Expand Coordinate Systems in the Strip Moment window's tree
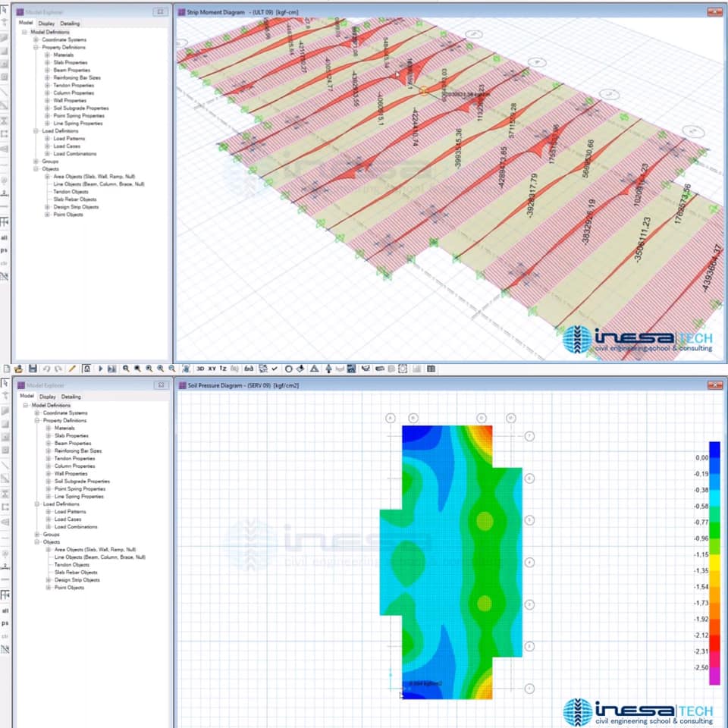This screenshot has height=728, width=728. (x=36, y=39)
